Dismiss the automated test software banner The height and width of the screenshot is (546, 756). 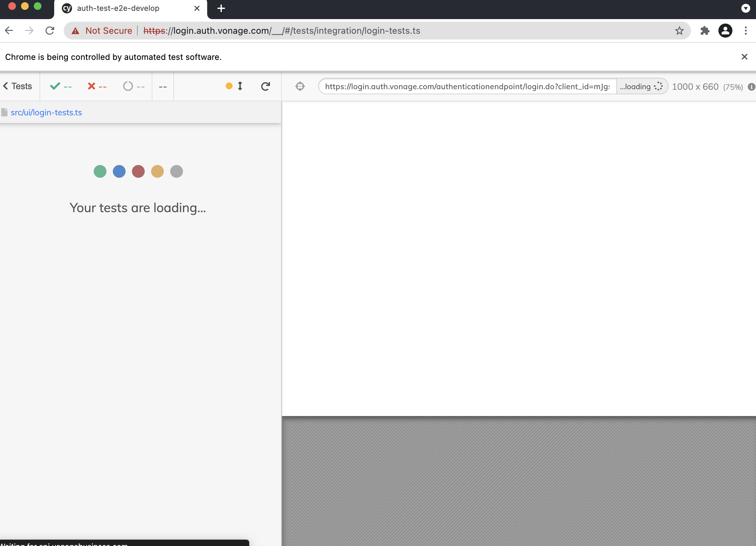(744, 57)
